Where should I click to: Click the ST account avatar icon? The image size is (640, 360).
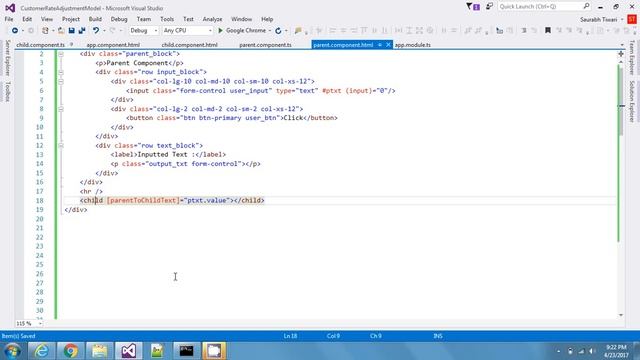(x=632, y=19)
